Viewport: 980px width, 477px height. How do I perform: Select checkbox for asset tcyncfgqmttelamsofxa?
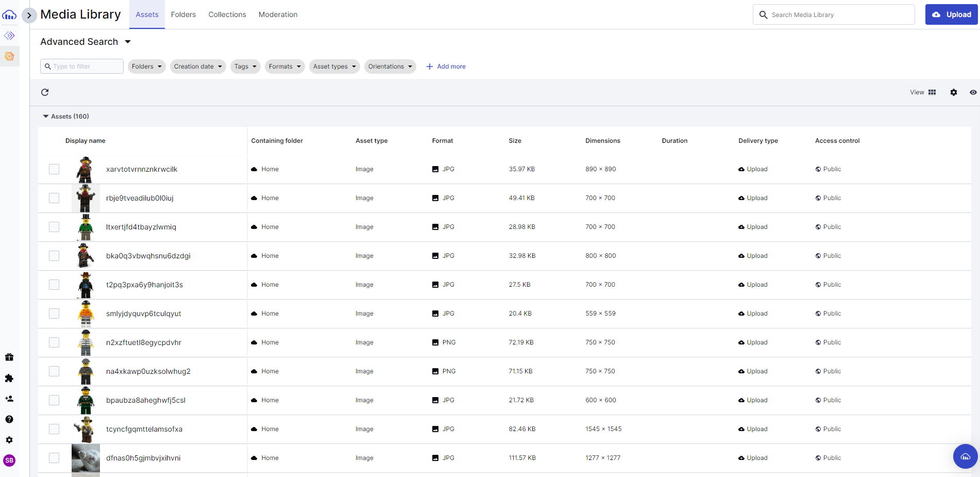(x=54, y=429)
